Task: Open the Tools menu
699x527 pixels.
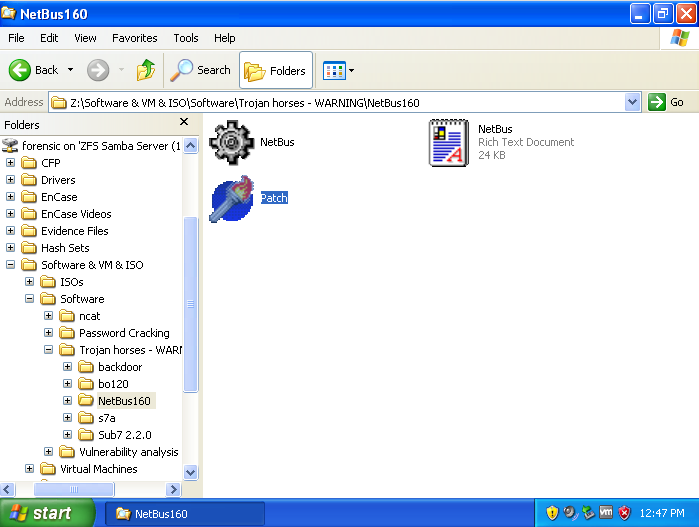Action: 186,38
